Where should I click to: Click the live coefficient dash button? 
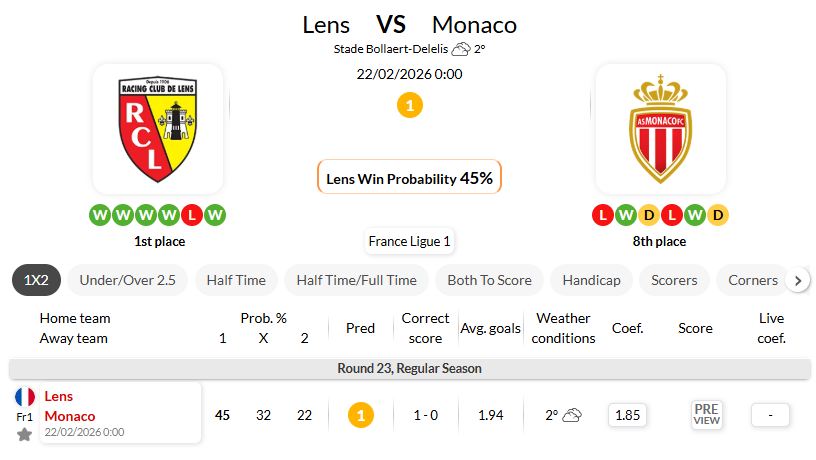[770, 415]
